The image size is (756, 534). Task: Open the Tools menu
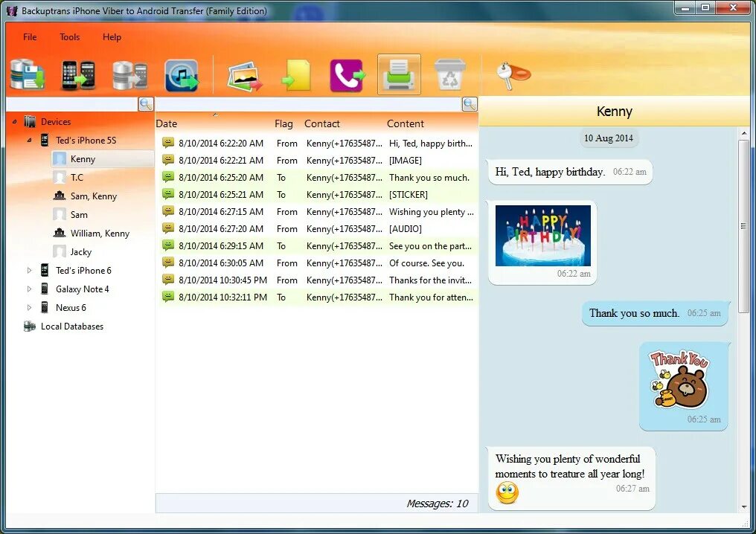tap(69, 36)
